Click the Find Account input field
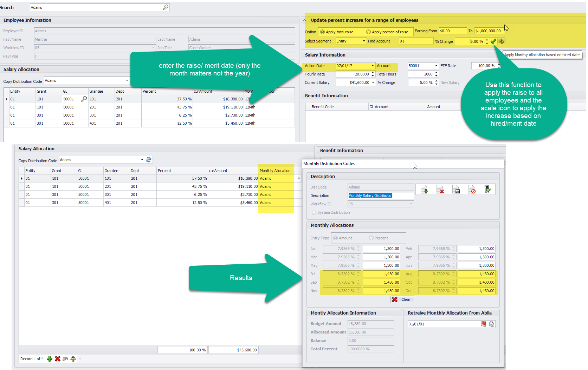This screenshot has width=588, height=370. [x=416, y=41]
